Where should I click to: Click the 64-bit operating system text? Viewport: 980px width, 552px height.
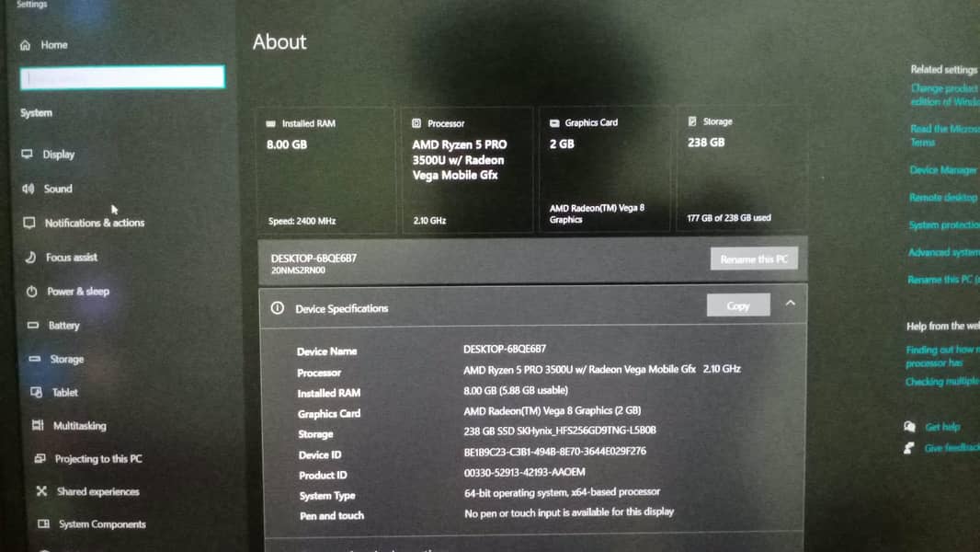[562, 492]
